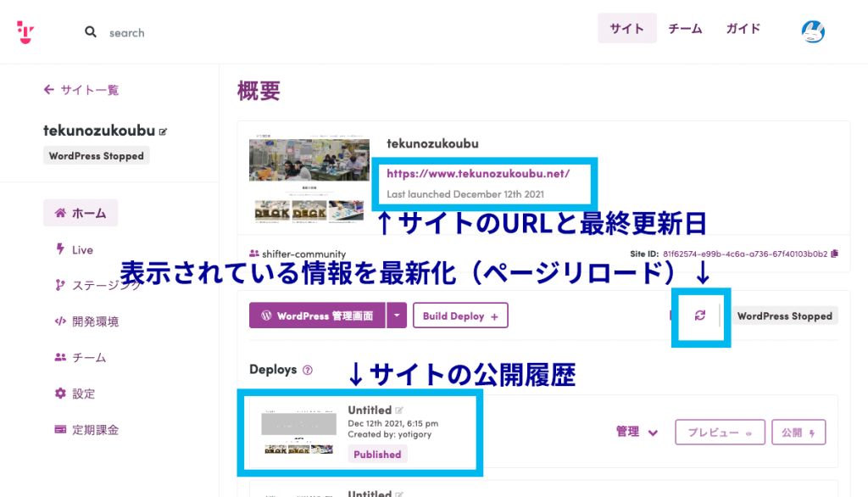Click the Created by: yotigory text
The image size is (868, 497).
pos(390,434)
